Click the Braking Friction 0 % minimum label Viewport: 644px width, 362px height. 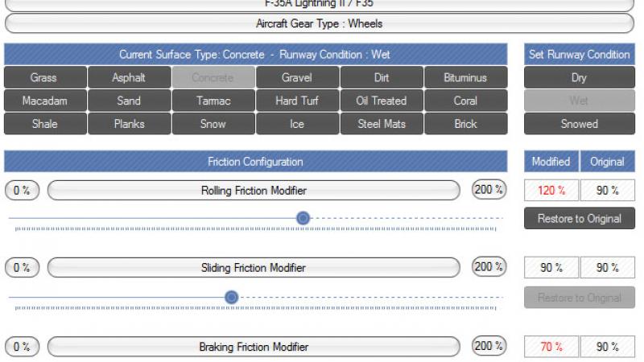[23, 347]
